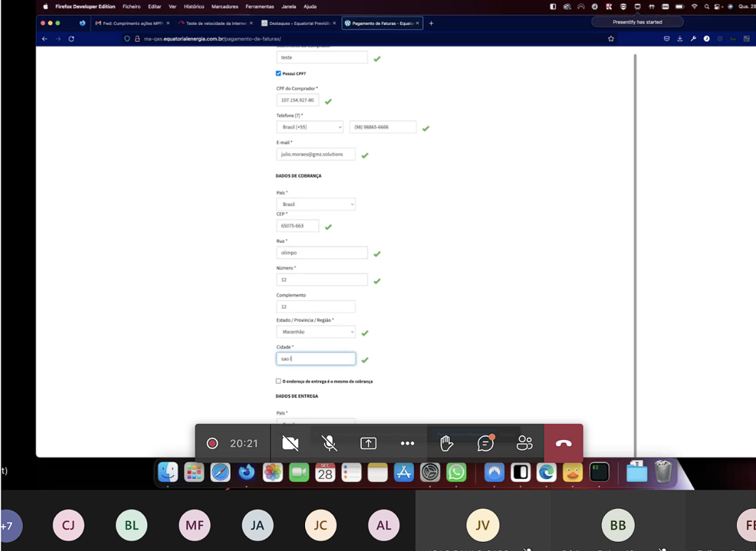The width and height of the screenshot is (756, 551).
Task: Open Safari from the dock
Action: (220, 472)
